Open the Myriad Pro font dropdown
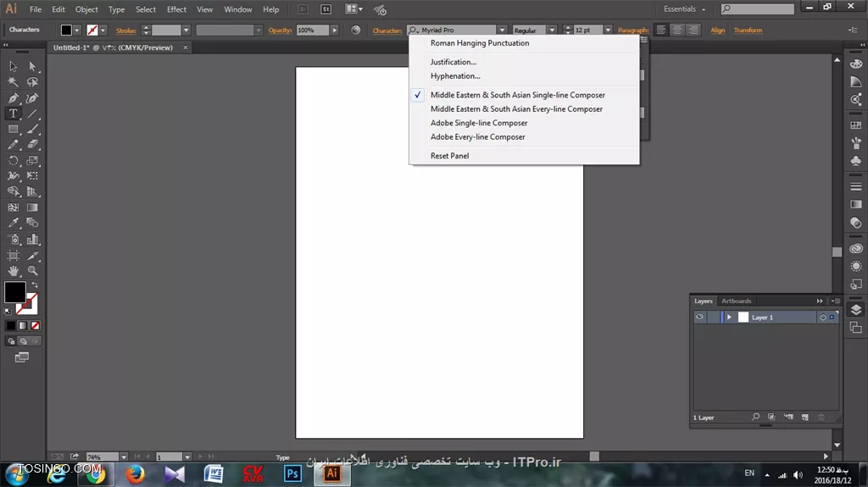 coord(502,30)
